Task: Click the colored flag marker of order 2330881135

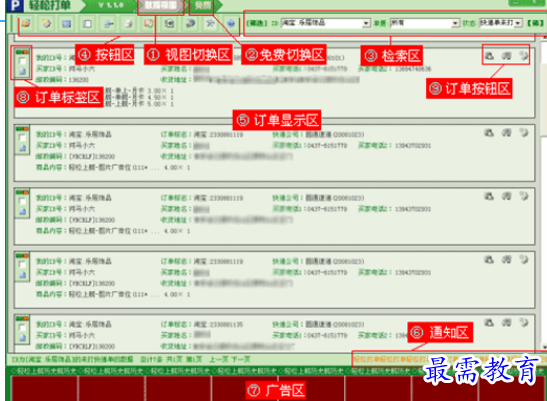Action: [22, 318]
